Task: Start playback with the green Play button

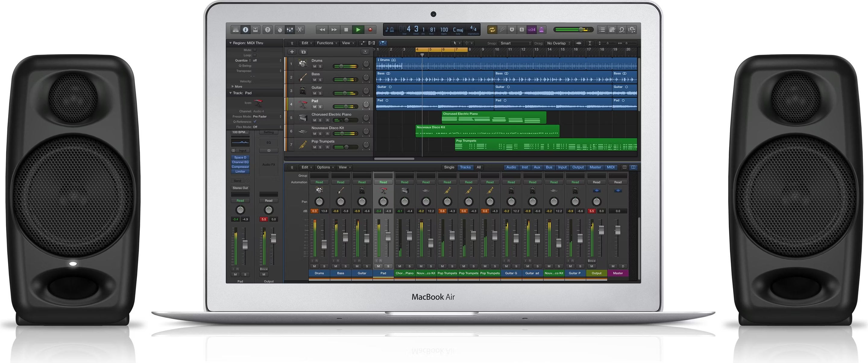Action: pyautogui.click(x=358, y=30)
